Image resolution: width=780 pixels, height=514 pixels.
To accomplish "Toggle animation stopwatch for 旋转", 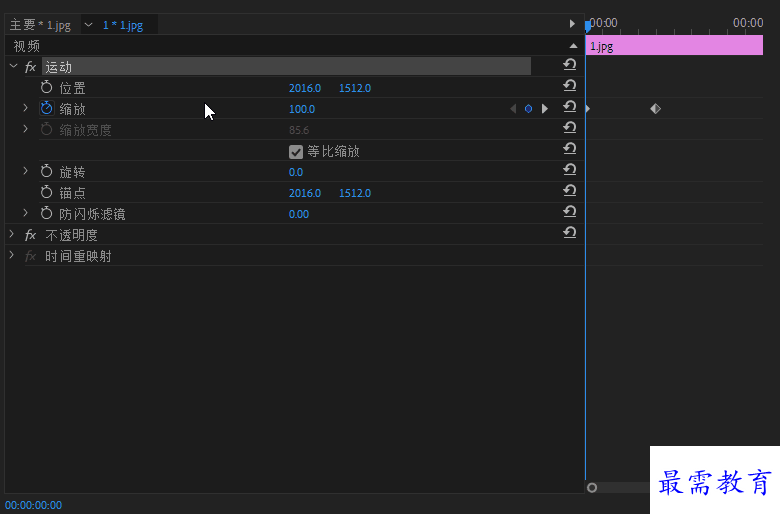I will [x=46, y=172].
